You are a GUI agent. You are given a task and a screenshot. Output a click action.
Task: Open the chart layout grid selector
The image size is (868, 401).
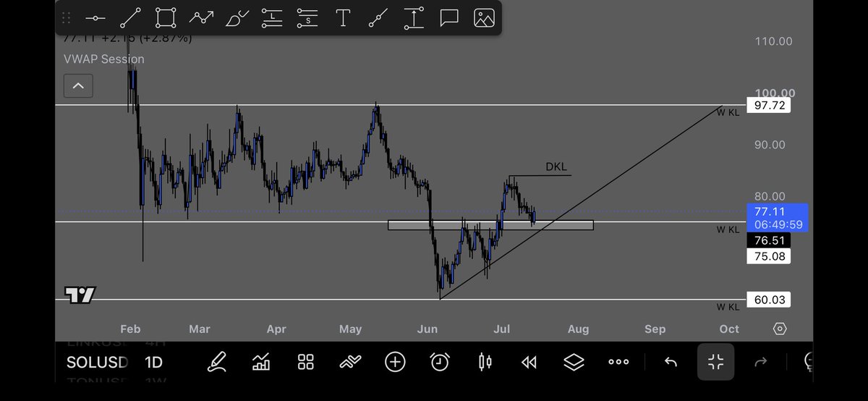point(305,362)
